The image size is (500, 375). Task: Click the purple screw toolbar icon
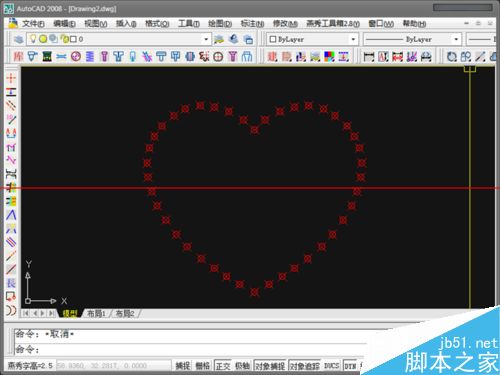click(x=104, y=56)
